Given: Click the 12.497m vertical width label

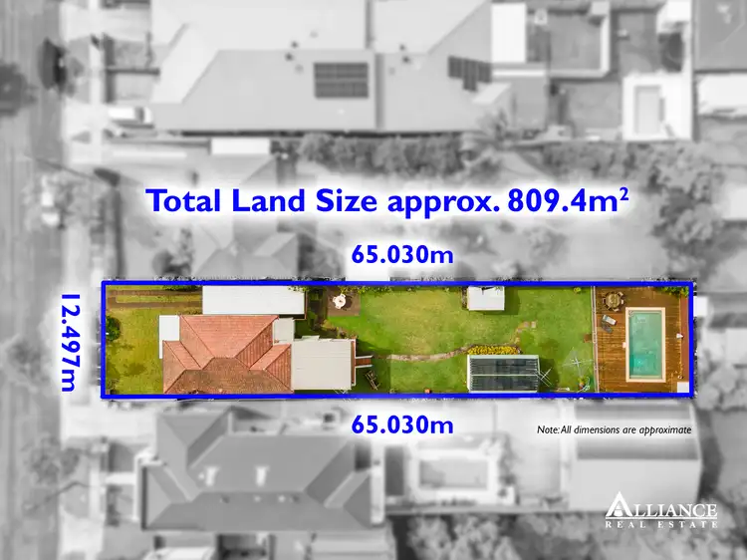Looking at the screenshot, I should [69, 341].
